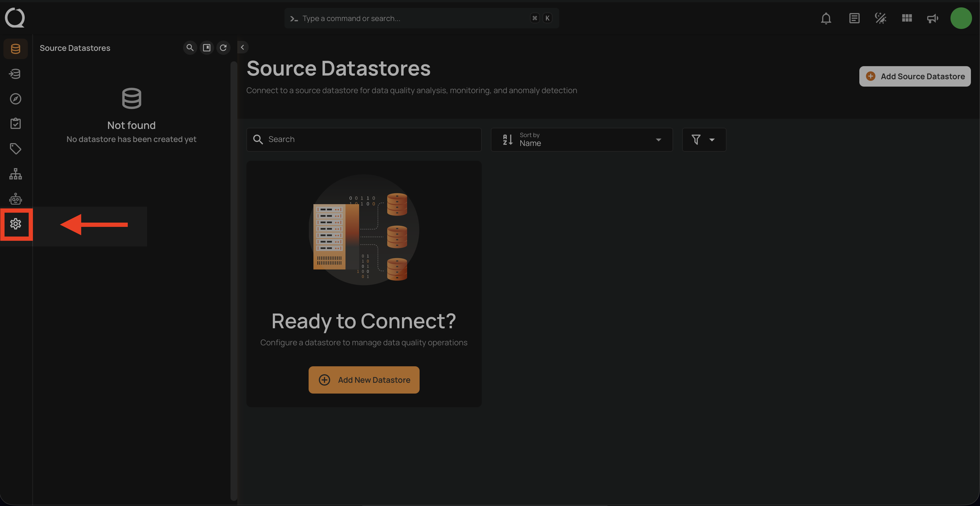Open the Tags icon in sidebar

(x=16, y=149)
